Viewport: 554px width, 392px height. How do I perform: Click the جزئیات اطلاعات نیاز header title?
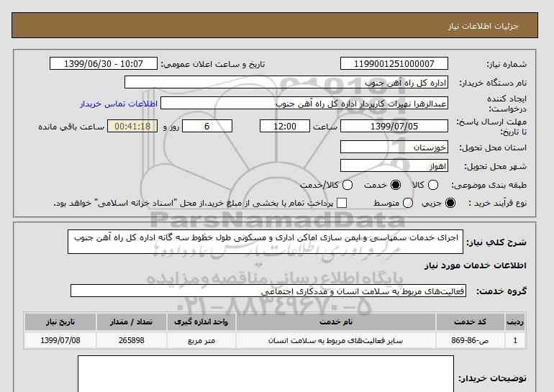click(x=483, y=27)
